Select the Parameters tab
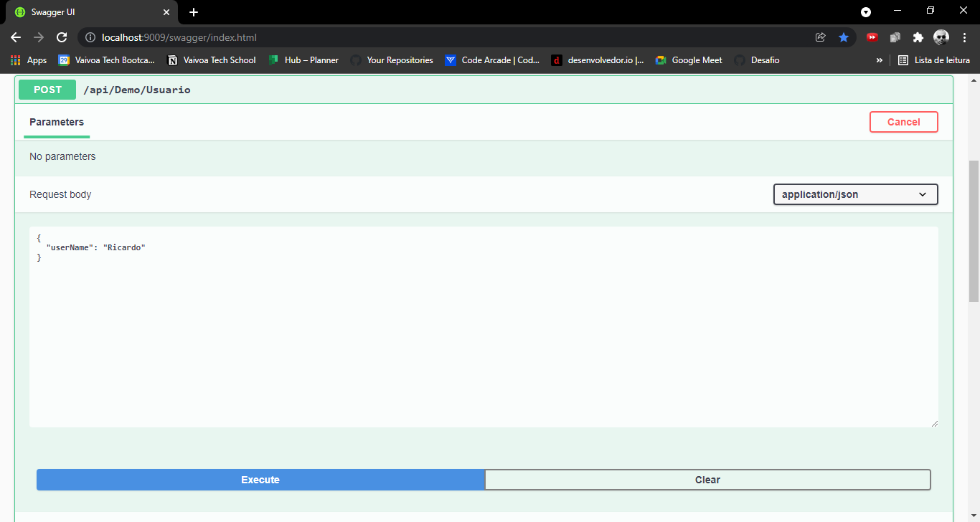The image size is (980, 522). pos(56,123)
